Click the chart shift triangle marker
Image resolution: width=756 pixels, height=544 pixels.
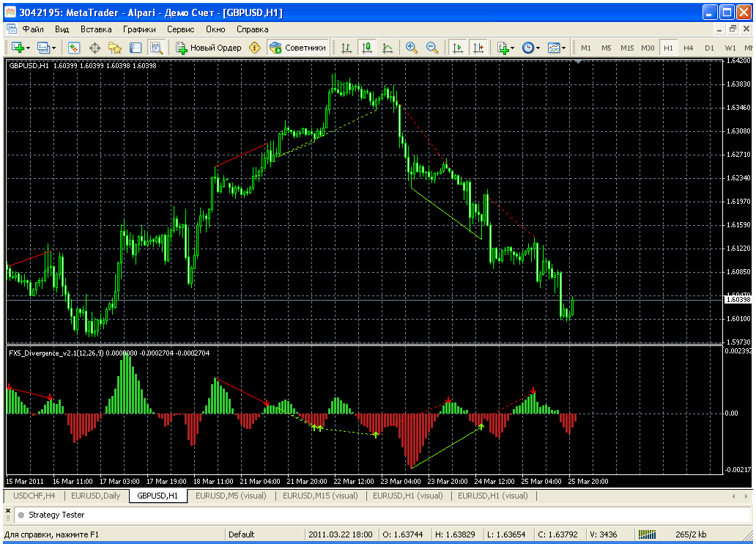tap(579, 62)
